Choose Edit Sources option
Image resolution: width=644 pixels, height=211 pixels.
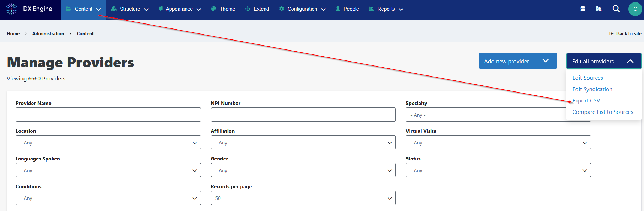pyautogui.click(x=587, y=78)
